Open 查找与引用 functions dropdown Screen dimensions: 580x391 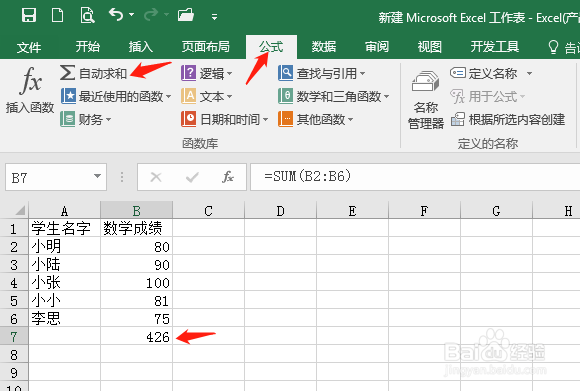[x=322, y=73]
